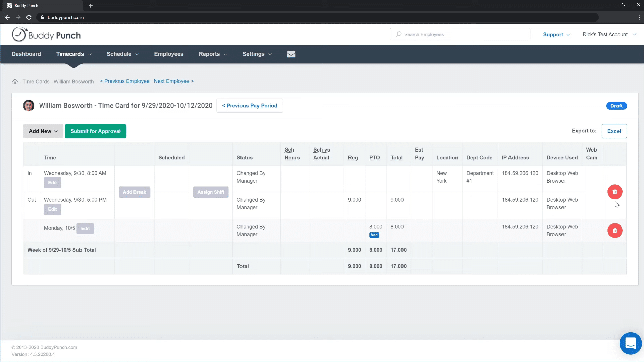This screenshot has height=362, width=644.
Task: Click the Reg column header
Action: click(x=353, y=158)
